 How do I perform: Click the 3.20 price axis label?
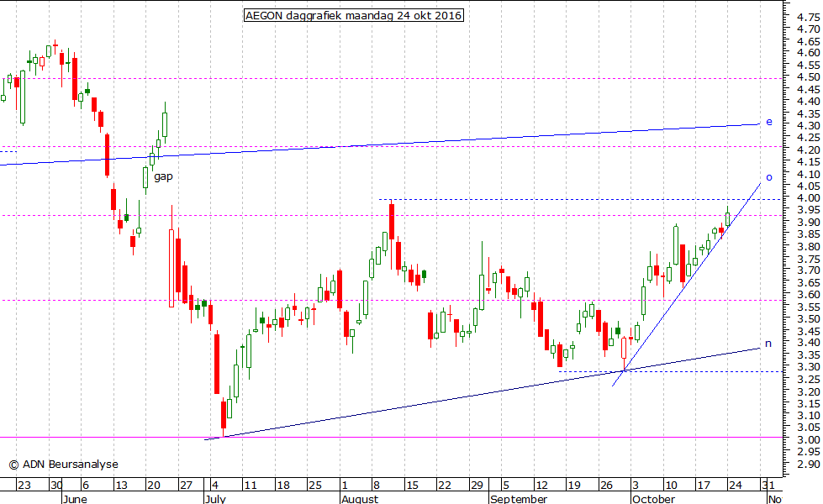[809, 391]
